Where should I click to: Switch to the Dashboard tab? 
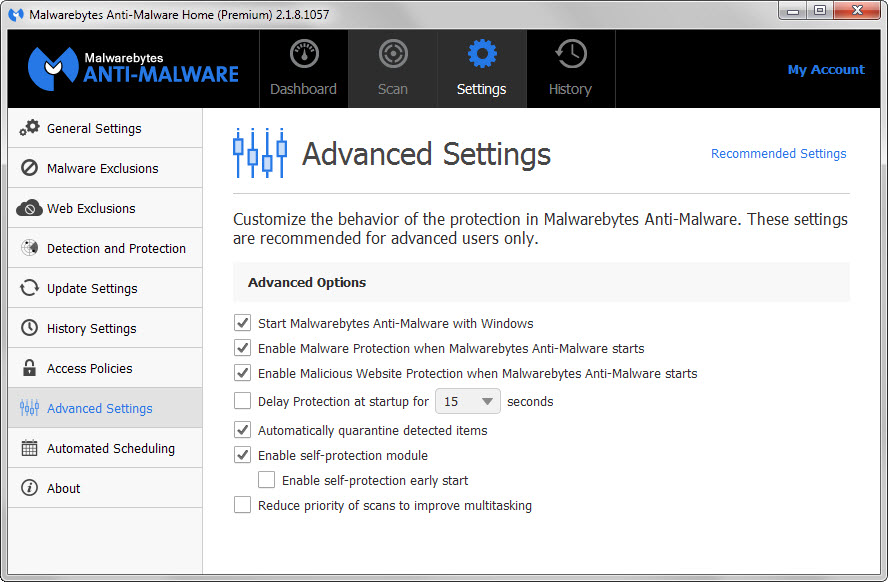pyautogui.click(x=304, y=69)
